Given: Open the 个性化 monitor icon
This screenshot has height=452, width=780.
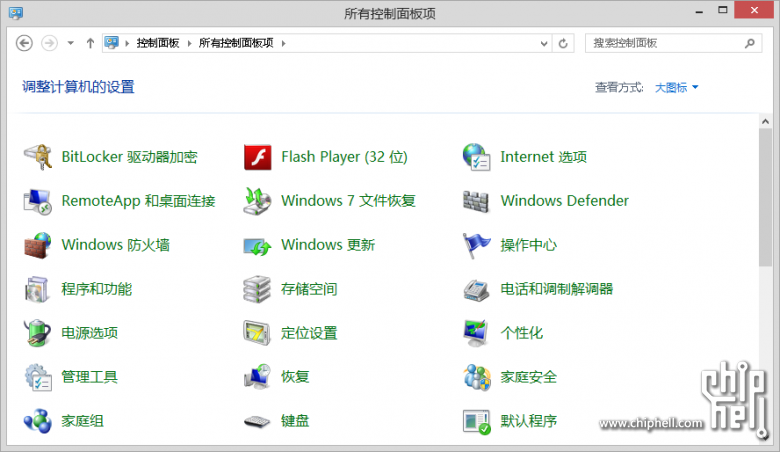Looking at the screenshot, I should [476, 333].
